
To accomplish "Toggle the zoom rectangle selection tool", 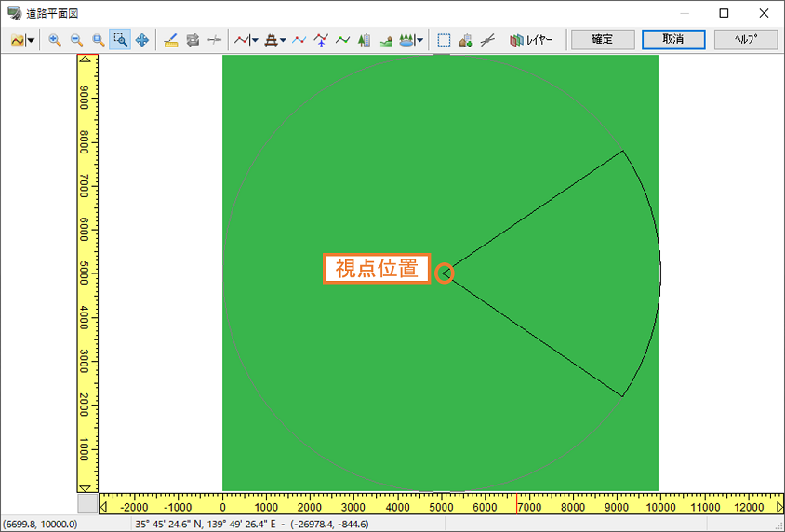I will (x=120, y=40).
